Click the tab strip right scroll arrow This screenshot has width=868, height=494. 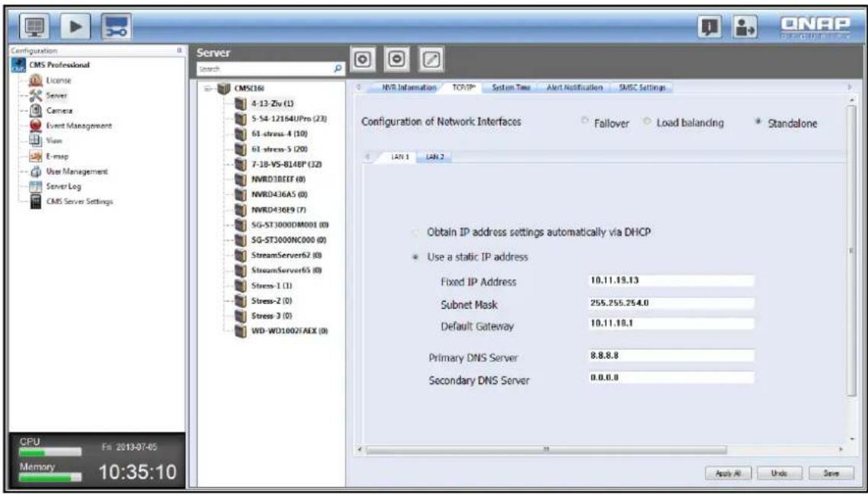click(x=850, y=88)
